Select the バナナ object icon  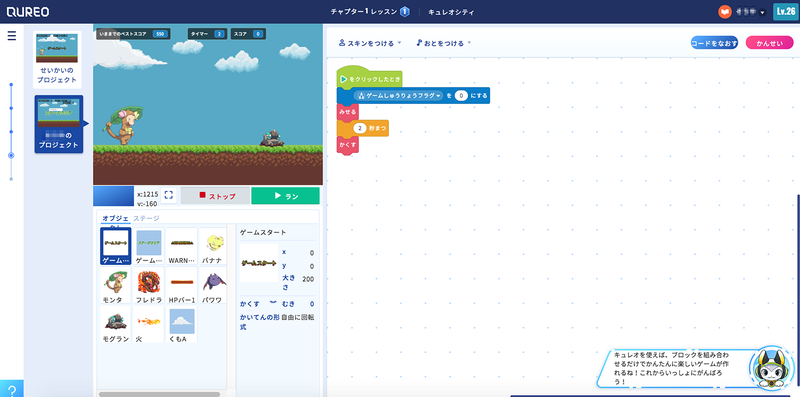[x=212, y=246]
